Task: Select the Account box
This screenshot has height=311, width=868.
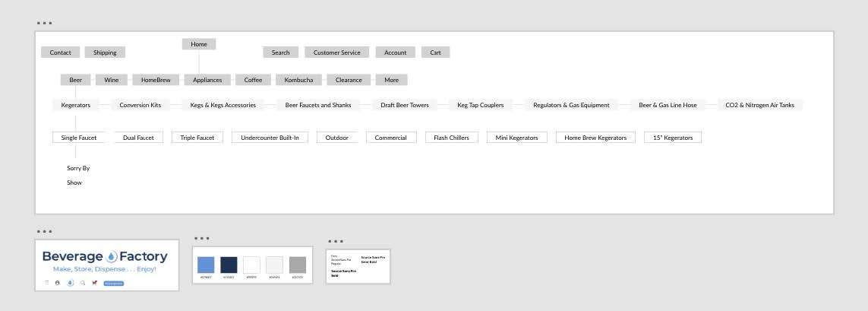Action: point(395,52)
